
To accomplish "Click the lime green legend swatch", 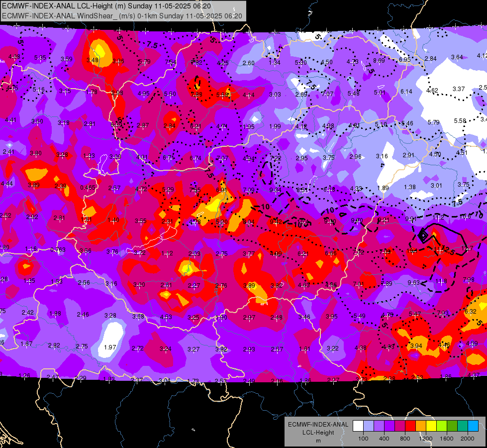I will (442, 426).
